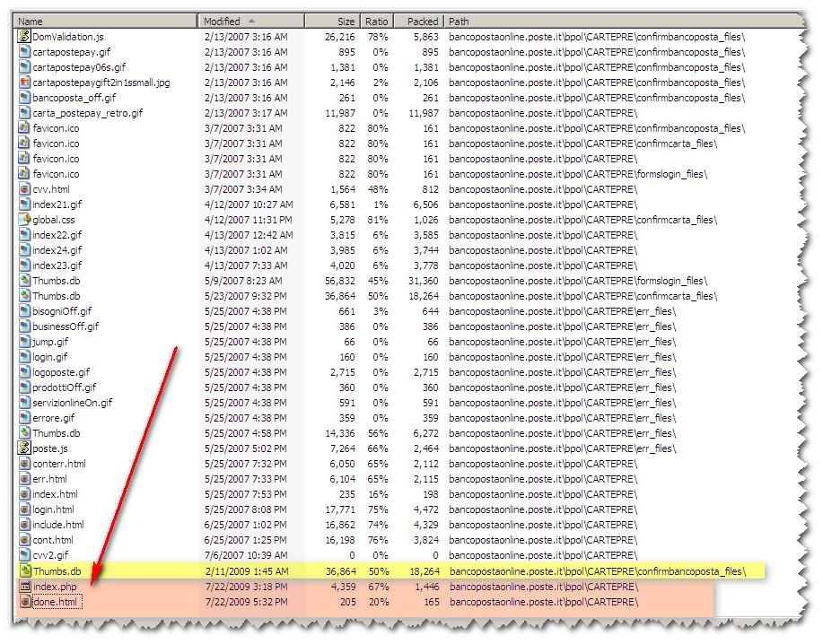Sort files by Size column header

tap(346, 21)
